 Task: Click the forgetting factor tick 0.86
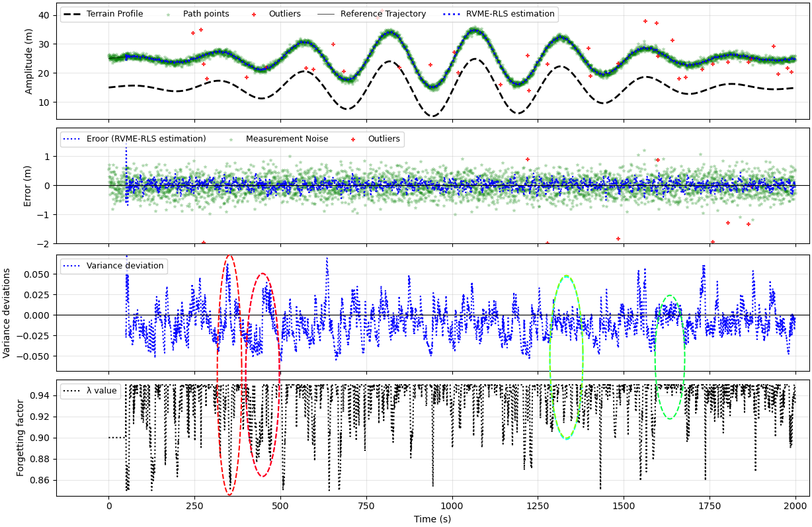pyautogui.click(x=41, y=480)
